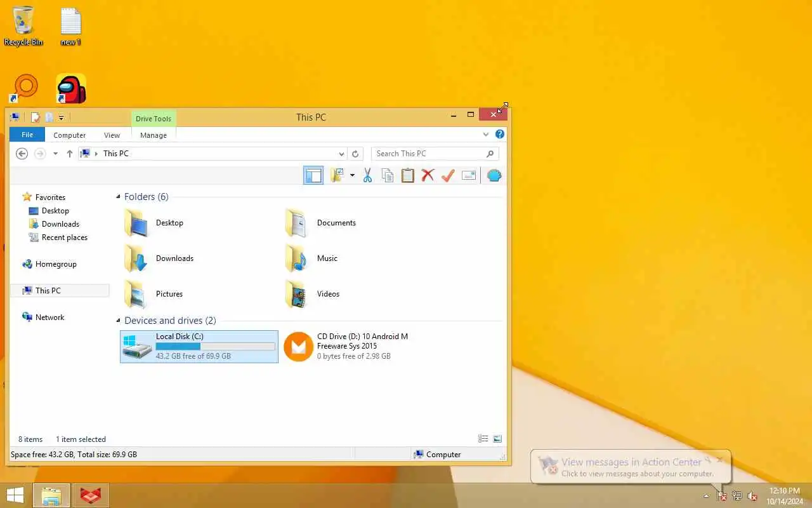Dismiss the Action Center notification balloon
Image resolution: width=812 pixels, height=508 pixels.
(719, 460)
